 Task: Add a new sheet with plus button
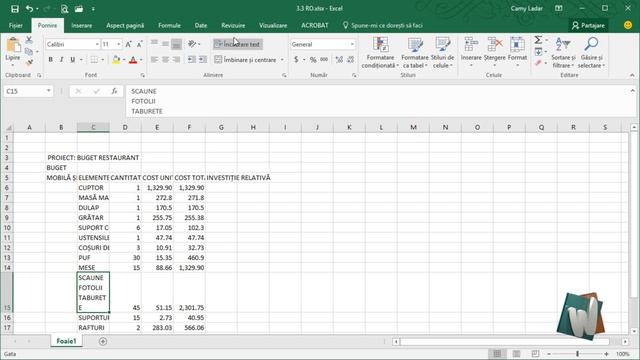coord(103,341)
